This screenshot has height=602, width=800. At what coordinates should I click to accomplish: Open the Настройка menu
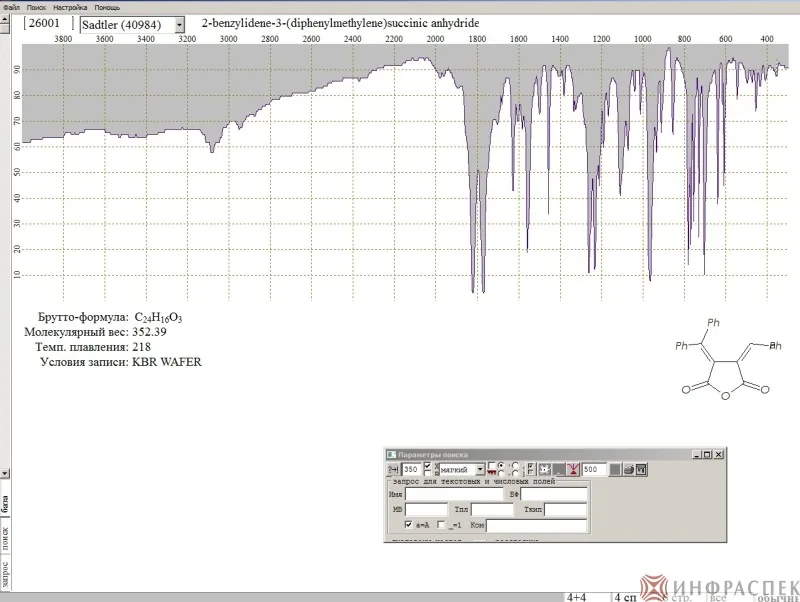click(x=70, y=8)
